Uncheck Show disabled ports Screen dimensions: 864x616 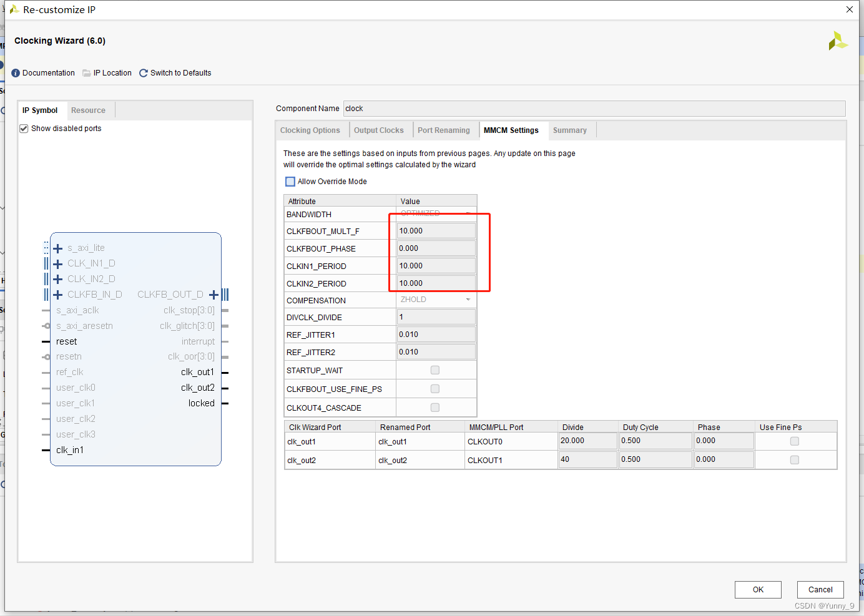point(23,128)
